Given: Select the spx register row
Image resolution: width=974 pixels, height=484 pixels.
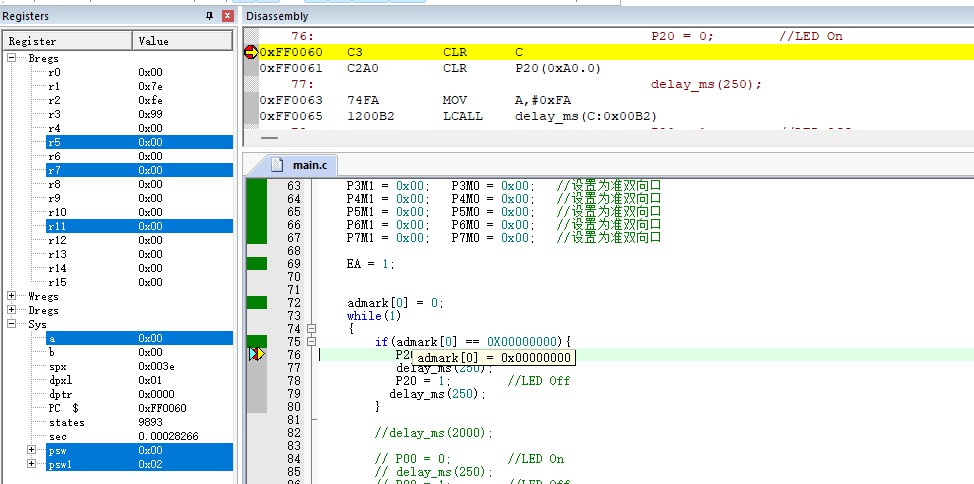Looking at the screenshot, I should 139,366.
